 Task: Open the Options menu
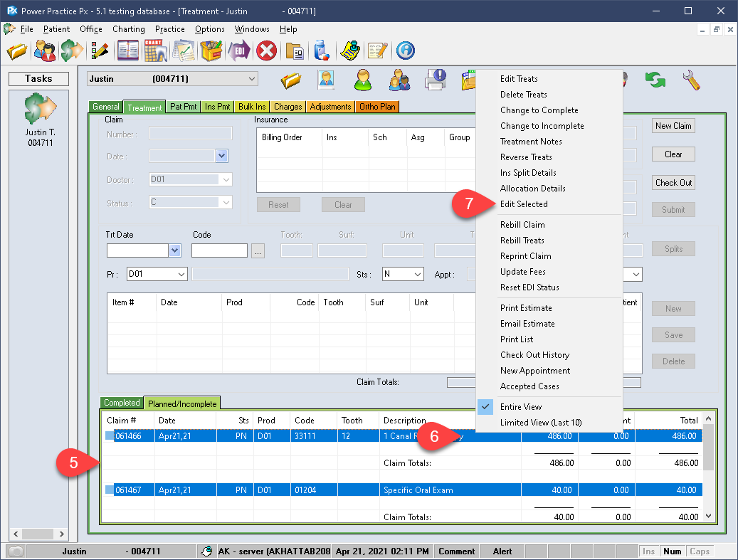(x=209, y=29)
